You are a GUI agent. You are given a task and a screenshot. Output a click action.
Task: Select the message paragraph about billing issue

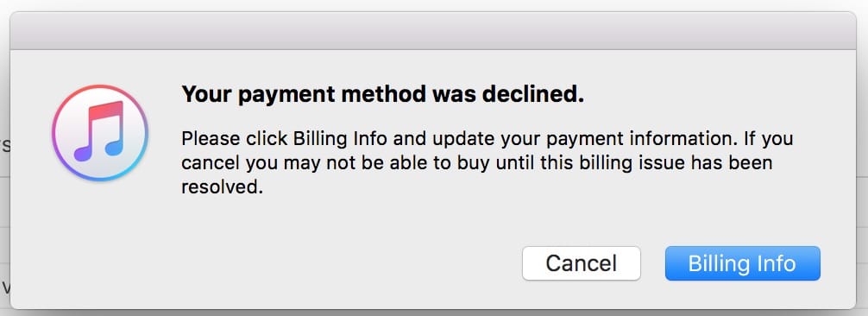point(487,162)
